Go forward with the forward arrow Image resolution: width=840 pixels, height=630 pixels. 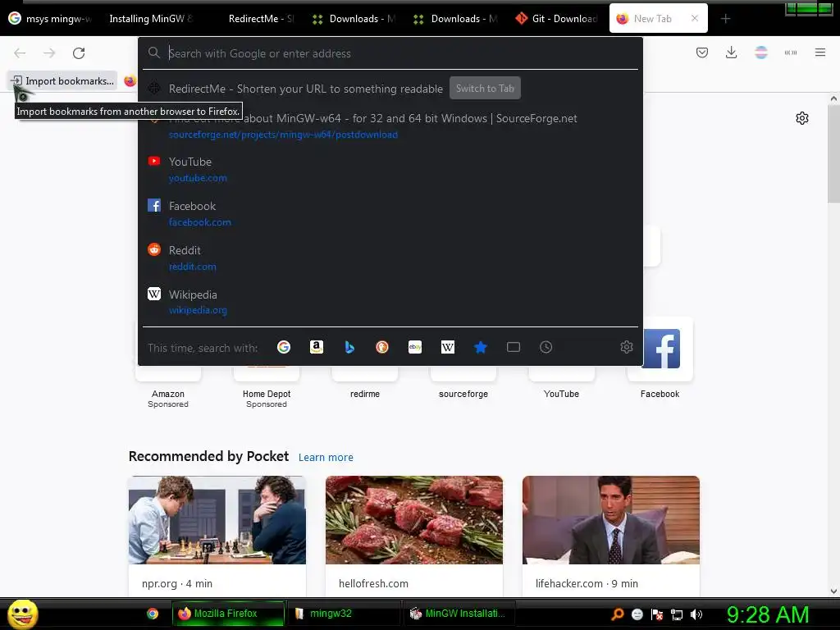(x=49, y=53)
